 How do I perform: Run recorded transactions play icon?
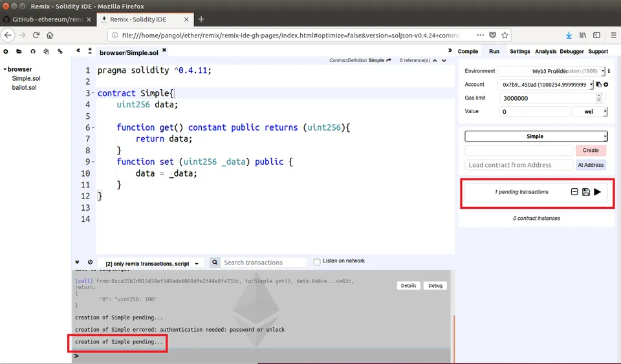tap(598, 192)
